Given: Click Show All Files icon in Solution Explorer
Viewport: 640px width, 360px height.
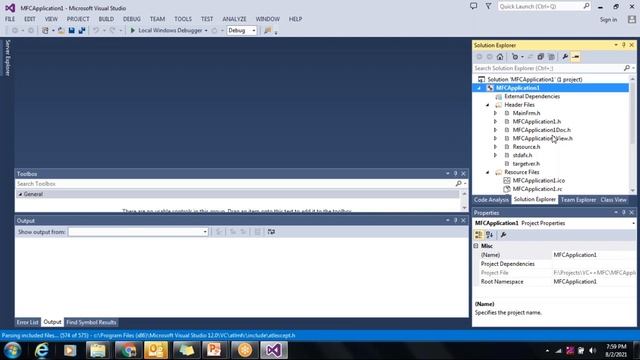Looking at the screenshot, I should (551, 57).
